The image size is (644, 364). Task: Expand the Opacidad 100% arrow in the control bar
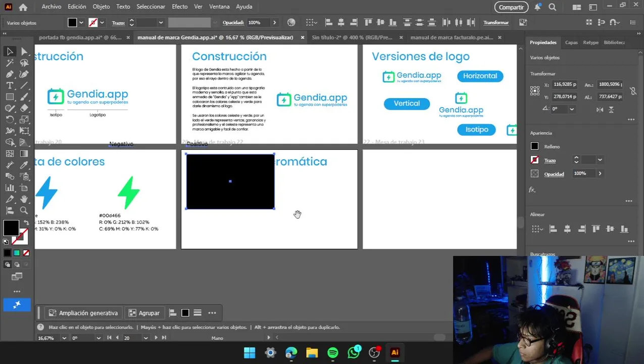(x=274, y=22)
